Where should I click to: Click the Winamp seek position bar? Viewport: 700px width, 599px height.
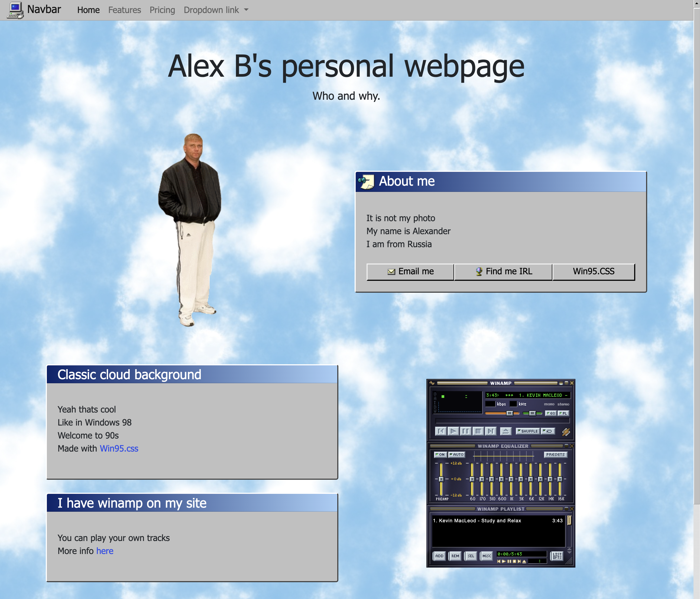pos(503,421)
